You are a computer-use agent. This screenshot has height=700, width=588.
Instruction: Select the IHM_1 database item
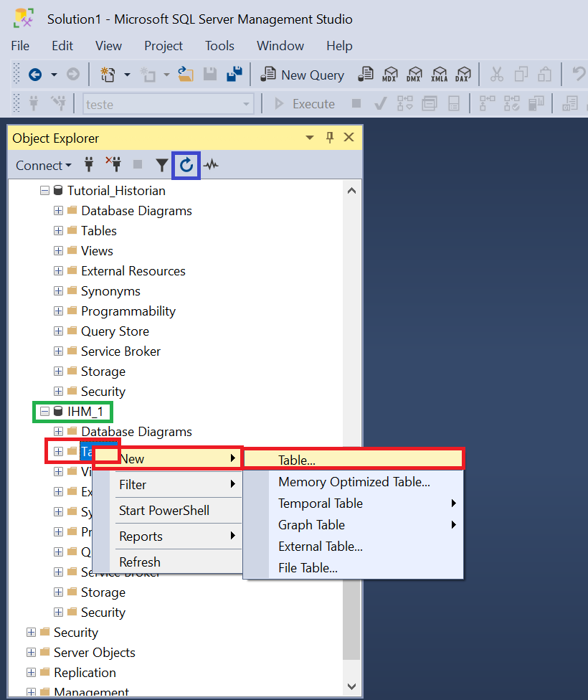[x=85, y=411]
